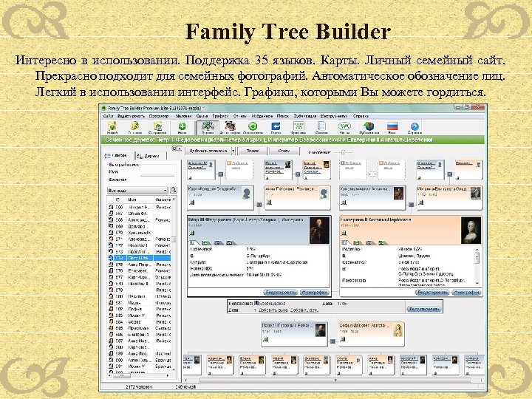
Task: Click the blue question mark Справка icon
Action: [x=415, y=127]
